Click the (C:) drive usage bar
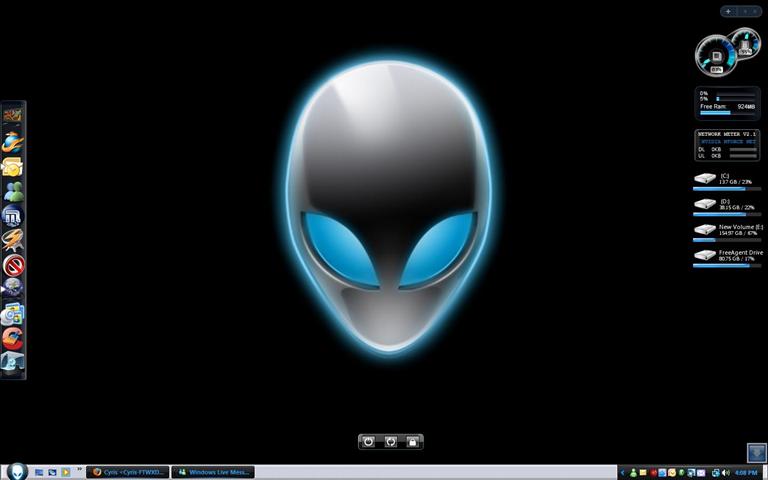This screenshot has height=480, width=768. (727, 189)
